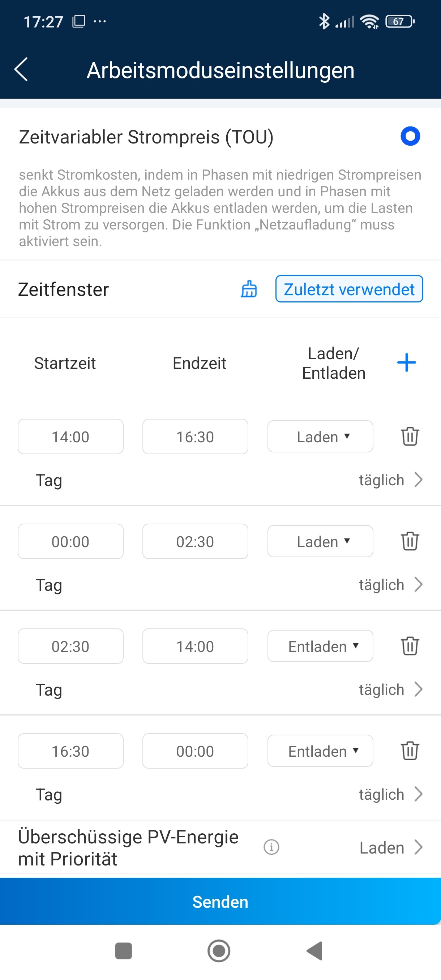Viewport: 441px width, 980px height.
Task: Open Laden dropdown for 14:00 window
Action: tap(320, 437)
